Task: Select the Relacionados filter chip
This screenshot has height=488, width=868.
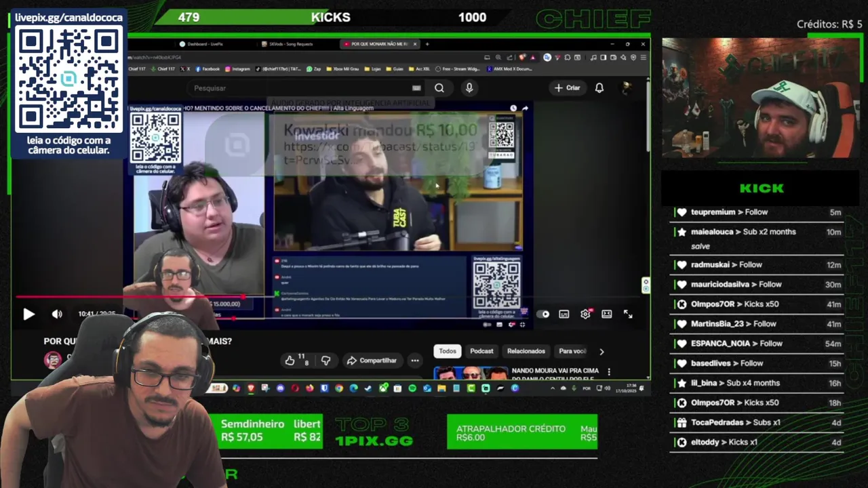Action: pos(526,351)
